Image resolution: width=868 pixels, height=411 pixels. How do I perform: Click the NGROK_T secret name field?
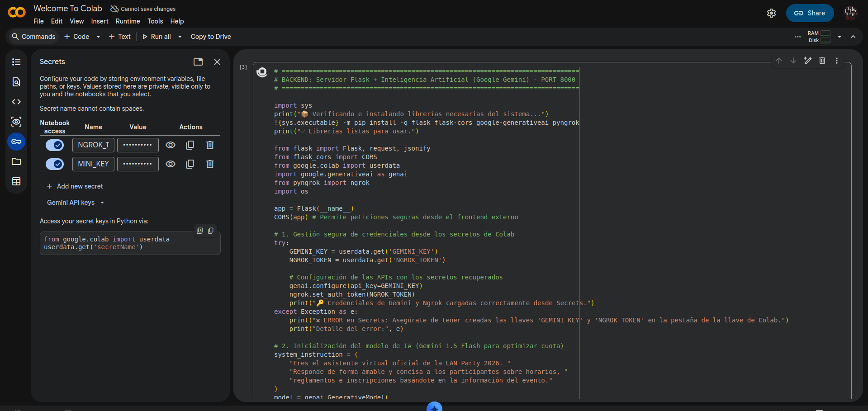[93, 145]
